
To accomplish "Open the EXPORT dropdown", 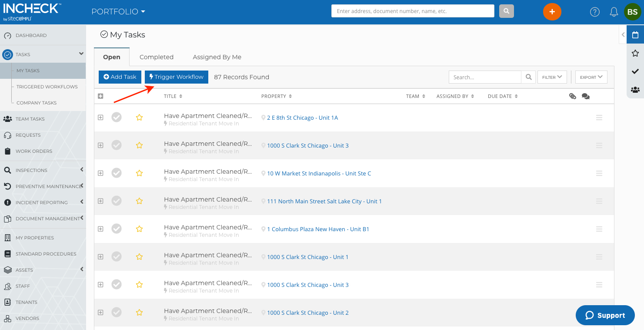I will coord(591,77).
